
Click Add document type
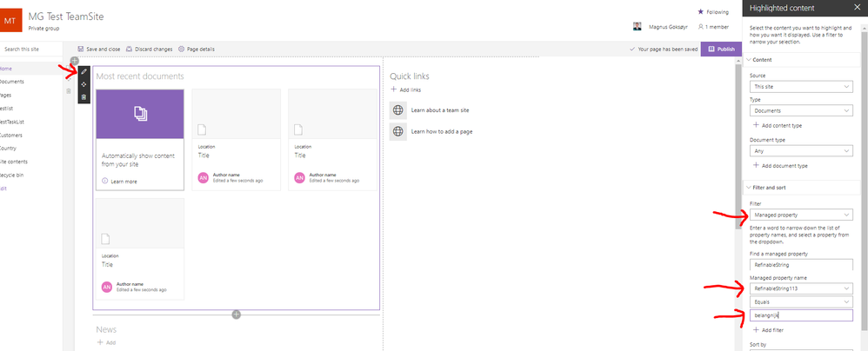780,165
